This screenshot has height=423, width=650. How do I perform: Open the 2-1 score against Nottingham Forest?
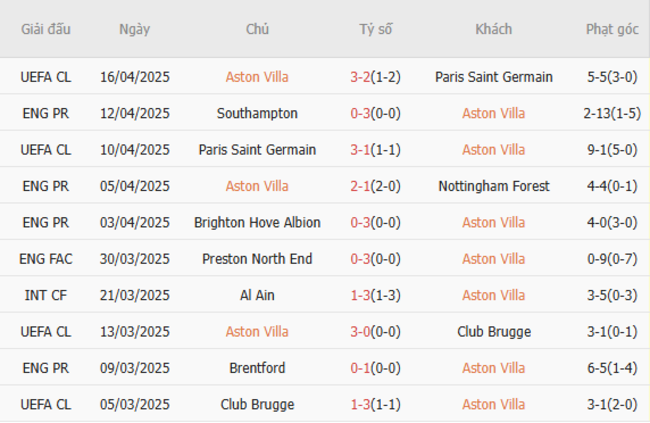[360, 186]
